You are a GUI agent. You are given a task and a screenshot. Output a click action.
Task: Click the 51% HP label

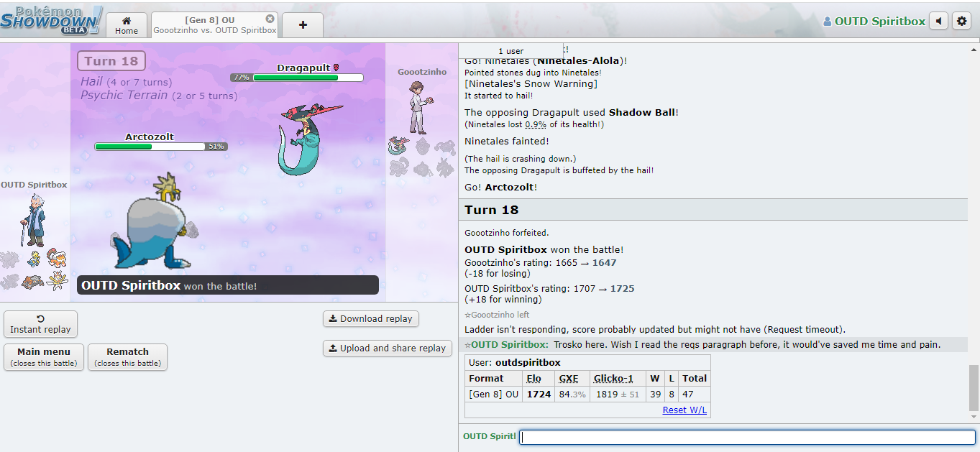tap(216, 147)
